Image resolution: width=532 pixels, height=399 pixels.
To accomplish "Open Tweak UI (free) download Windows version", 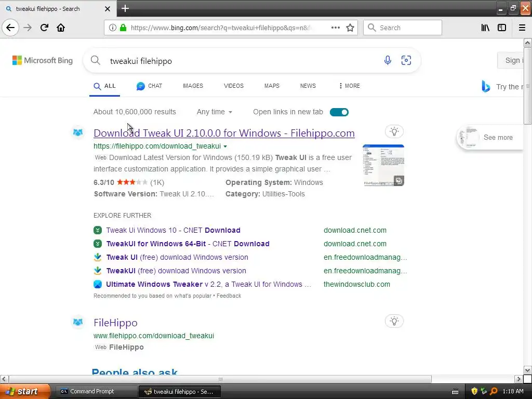I will point(177,257).
